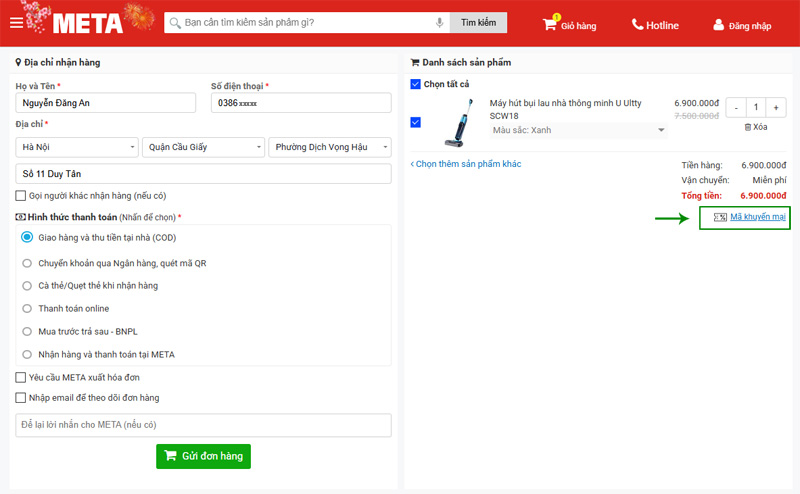This screenshot has height=494, width=800.
Task: Expand the Hà Nội city dropdown
Action: tap(77, 147)
